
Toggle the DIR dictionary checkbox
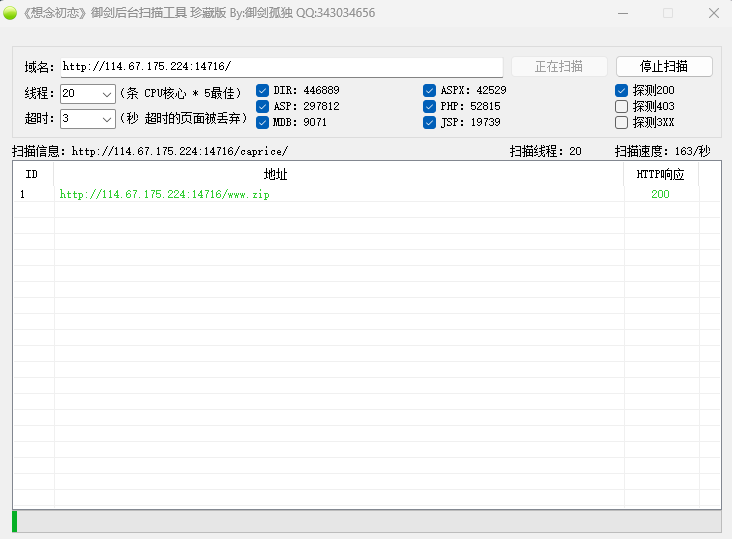tap(263, 90)
